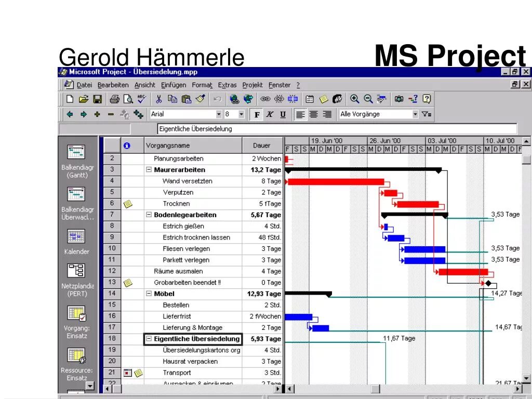
Task: Show subtasks with the plus icon
Action: [x=97, y=114]
